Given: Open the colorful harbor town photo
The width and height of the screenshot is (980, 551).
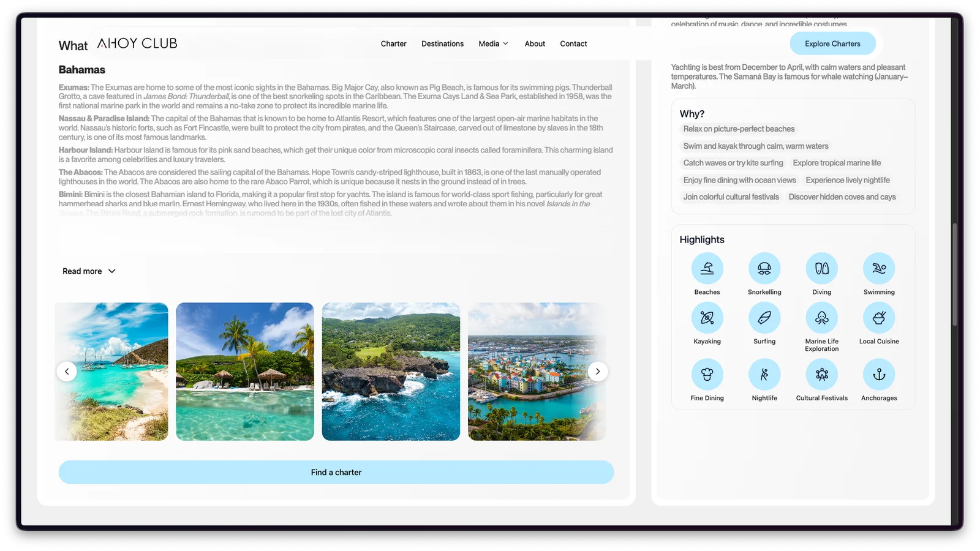Looking at the screenshot, I should (537, 372).
